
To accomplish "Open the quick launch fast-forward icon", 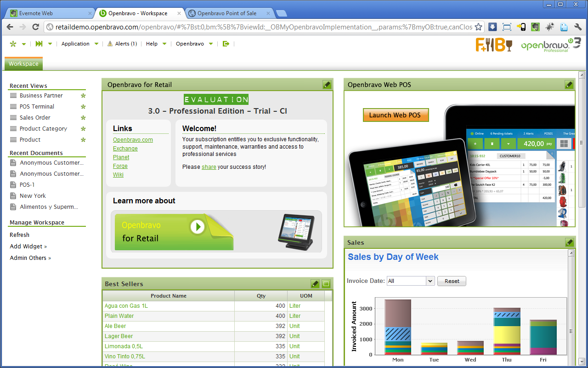I will 39,44.
